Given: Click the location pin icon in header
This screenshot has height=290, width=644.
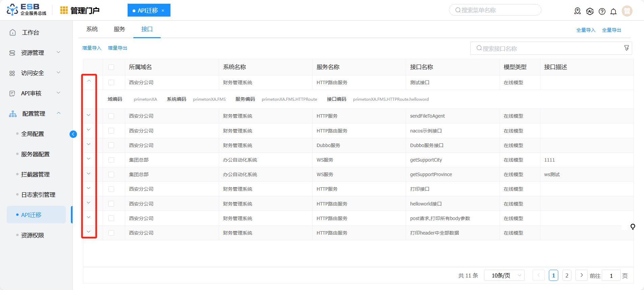Looking at the screenshot, I should coord(578,11).
